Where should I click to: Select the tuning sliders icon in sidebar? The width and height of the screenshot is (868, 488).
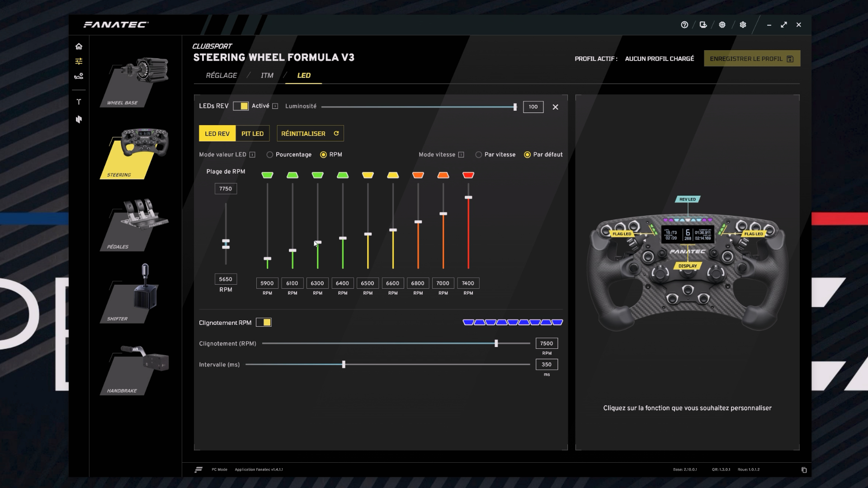click(79, 61)
